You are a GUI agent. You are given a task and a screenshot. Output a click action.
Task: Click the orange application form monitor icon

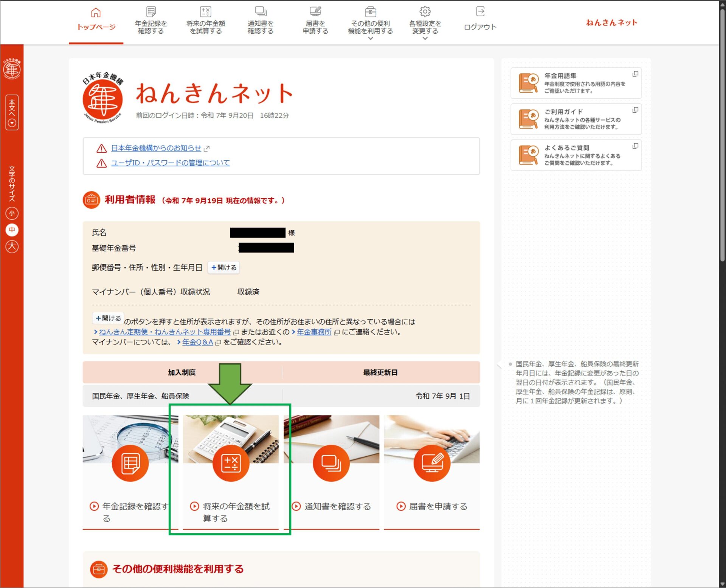click(x=432, y=463)
